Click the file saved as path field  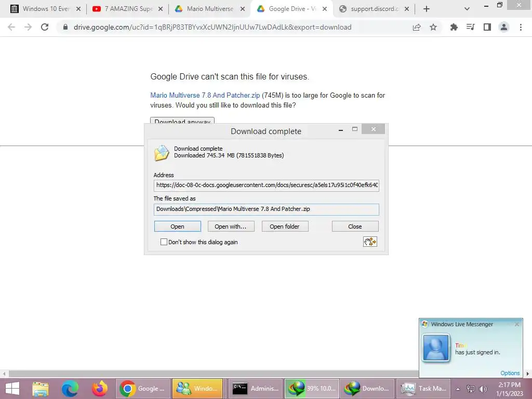pyautogui.click(x=267, y=209)
